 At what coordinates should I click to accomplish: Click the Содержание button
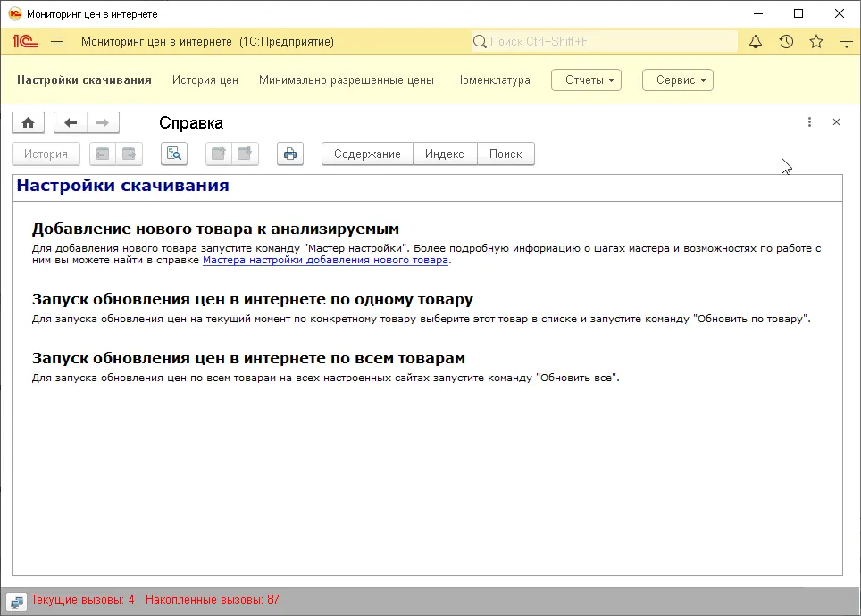point(367,154)
